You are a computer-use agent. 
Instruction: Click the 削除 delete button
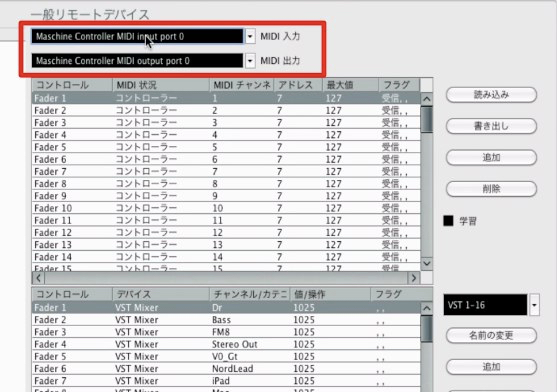491,189
